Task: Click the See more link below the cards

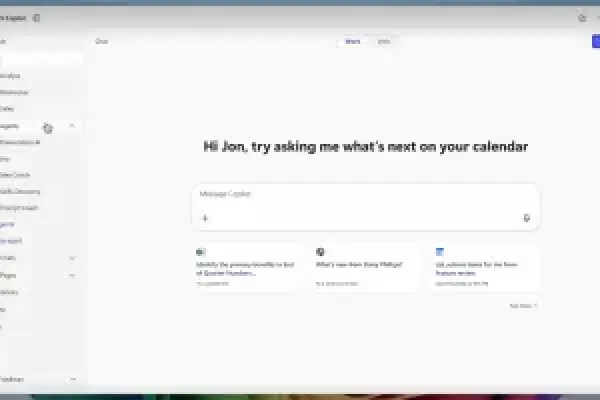Action: (x=523, y=306)
